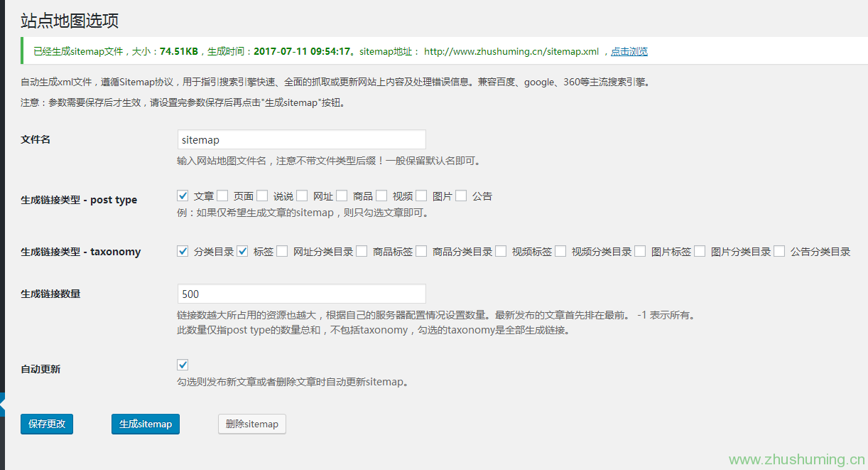The height and width of the screenshot is (470, 868).
Task: Check the 公告分类目录 taxonomy checkbox
Action: click(779, 251)
